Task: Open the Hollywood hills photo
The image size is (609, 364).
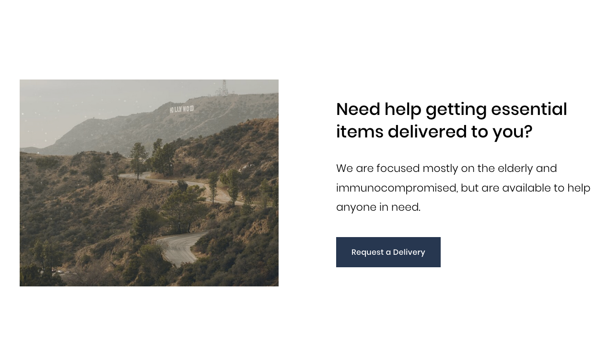Action: point(149,183)
